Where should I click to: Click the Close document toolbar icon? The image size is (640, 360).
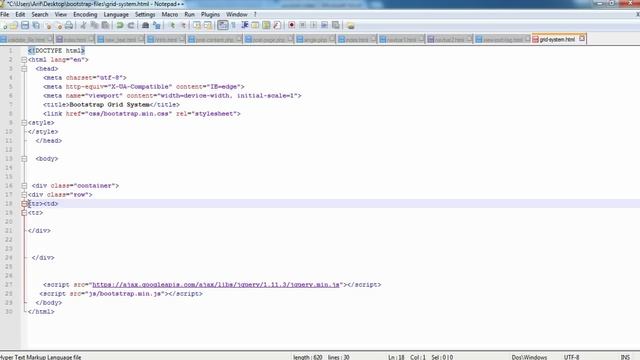point(48,25)
